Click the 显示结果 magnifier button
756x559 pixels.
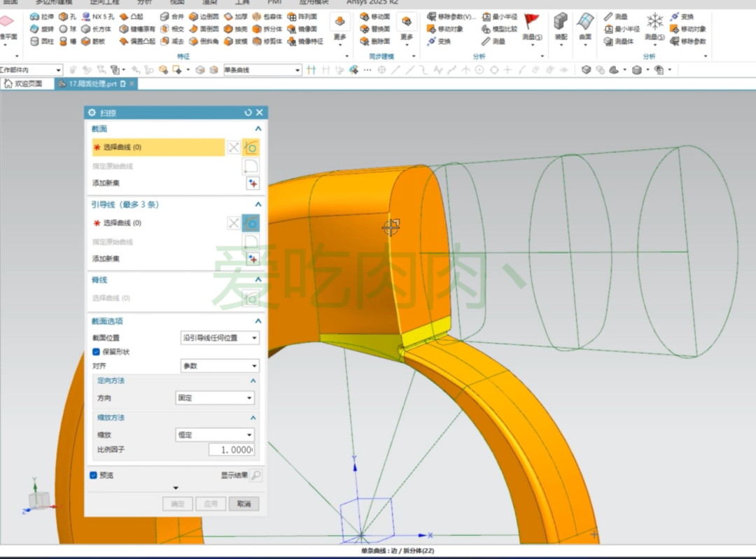(x=256, y=476)
